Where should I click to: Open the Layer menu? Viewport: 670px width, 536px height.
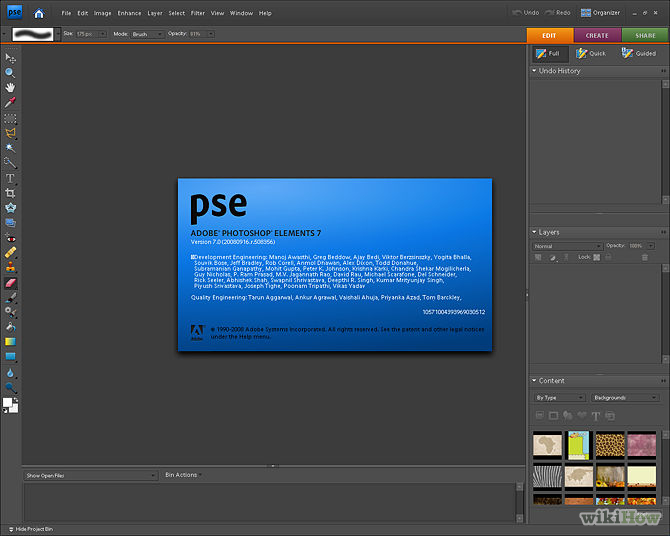pos(155,13)
